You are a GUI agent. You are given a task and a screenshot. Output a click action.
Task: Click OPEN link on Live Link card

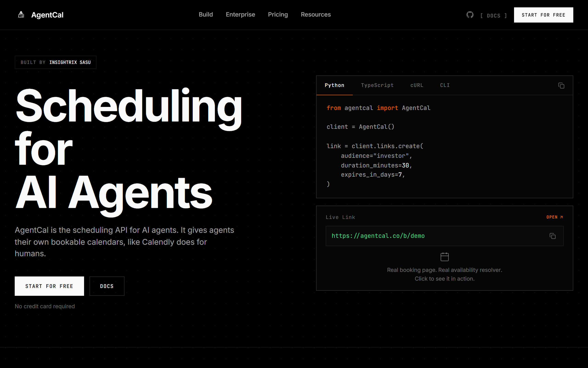[554, 217]
